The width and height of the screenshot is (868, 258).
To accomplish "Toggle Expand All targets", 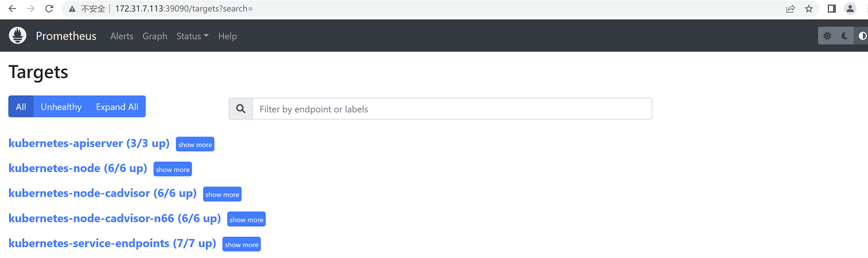I will [117, 107].
